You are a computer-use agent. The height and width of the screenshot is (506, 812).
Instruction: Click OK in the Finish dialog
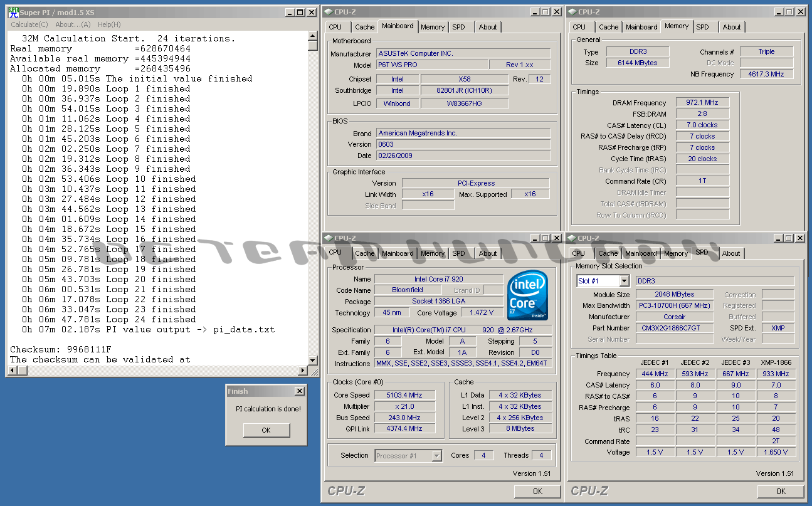pos(266,430)
